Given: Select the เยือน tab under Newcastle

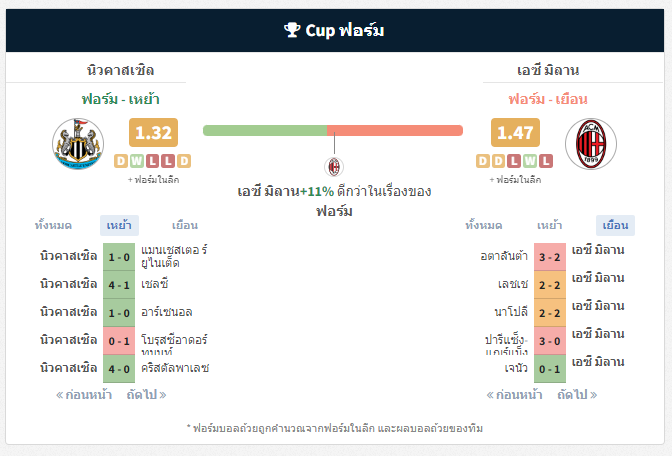Looking at the screenshot, I should pos(185,225).
